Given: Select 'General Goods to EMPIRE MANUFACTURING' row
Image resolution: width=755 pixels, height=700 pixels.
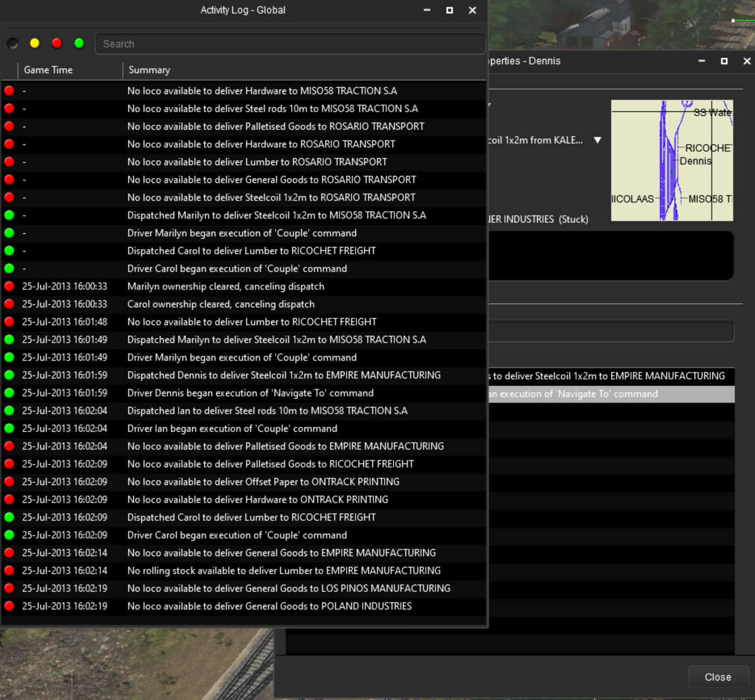Looking at the screenshot, I should (x=243, y=553).
